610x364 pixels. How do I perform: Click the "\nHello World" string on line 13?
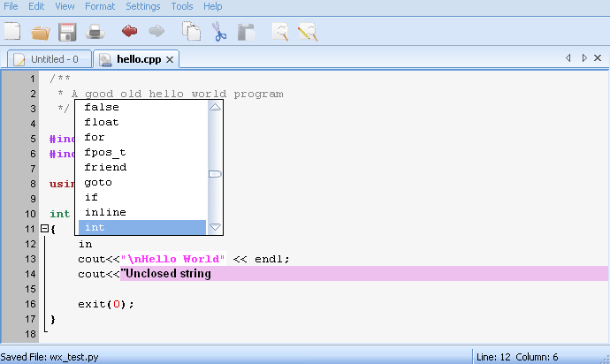coord(173,259)
